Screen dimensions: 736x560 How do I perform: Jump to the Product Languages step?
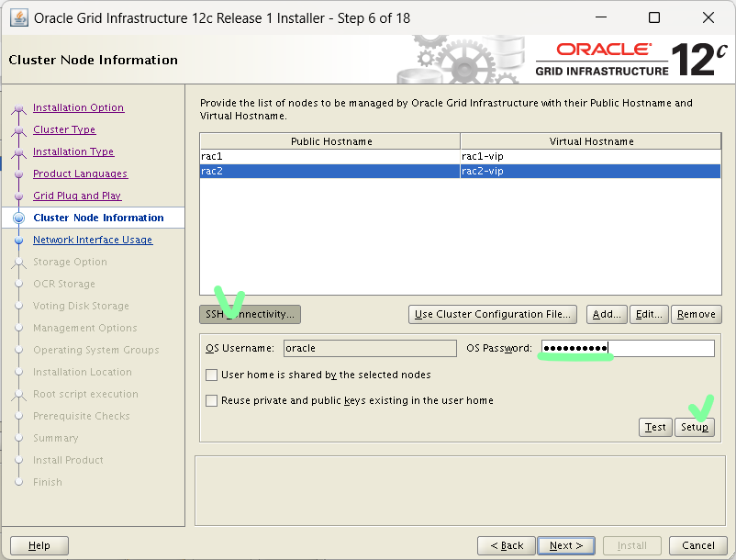point(80,174)
